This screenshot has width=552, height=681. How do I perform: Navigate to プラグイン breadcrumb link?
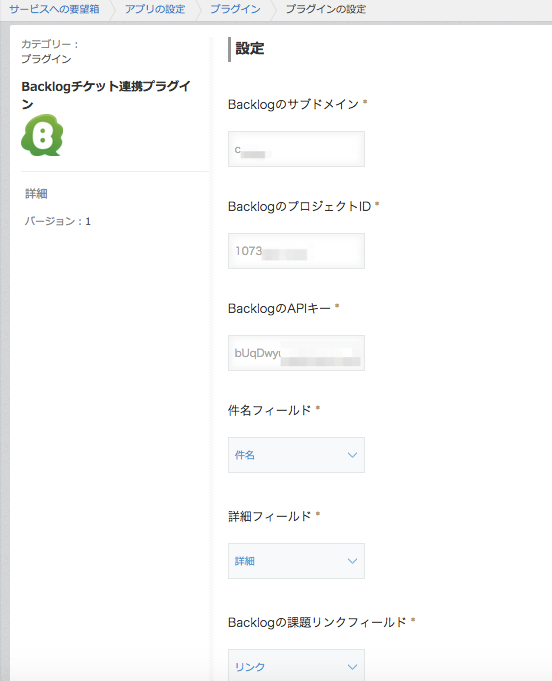click(x=235, y=9)
